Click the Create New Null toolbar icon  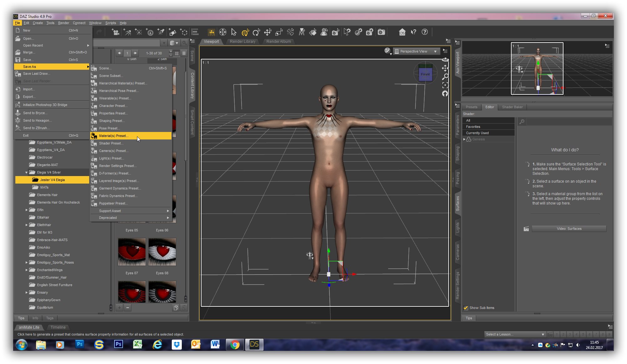pos(184,32)
